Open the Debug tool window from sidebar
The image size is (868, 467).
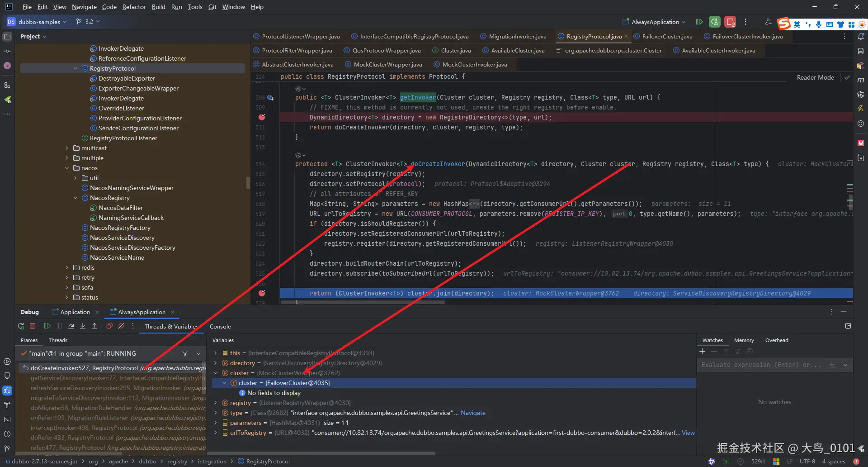[x=7, y=391]
